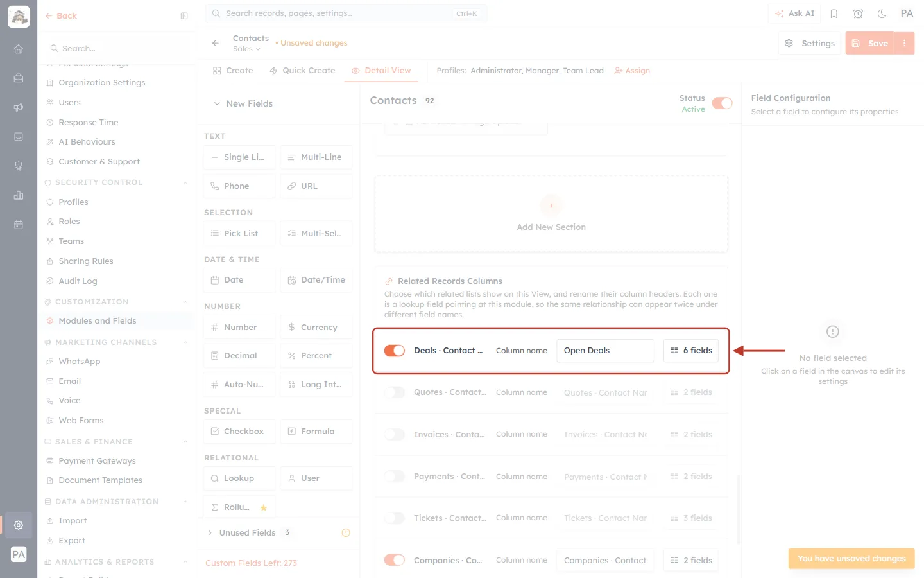
Task: Open the bar chart analytics rail icon
Action: [x=19, y=195]
